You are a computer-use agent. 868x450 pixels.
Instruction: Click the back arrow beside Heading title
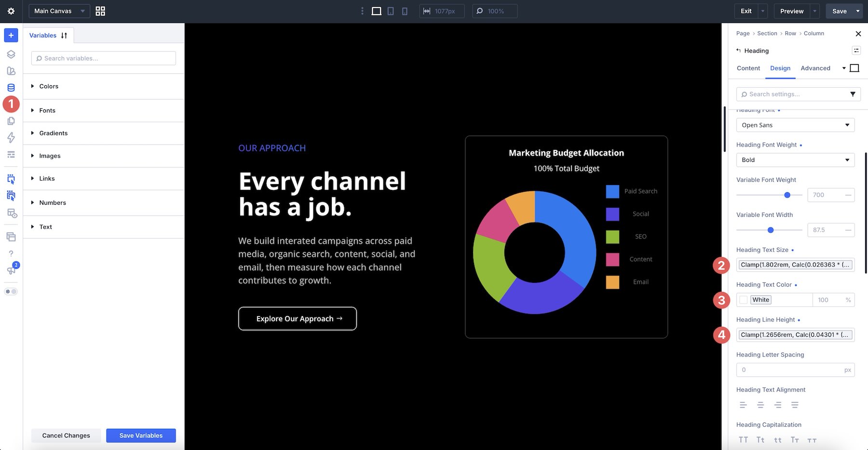coord(738,51)
